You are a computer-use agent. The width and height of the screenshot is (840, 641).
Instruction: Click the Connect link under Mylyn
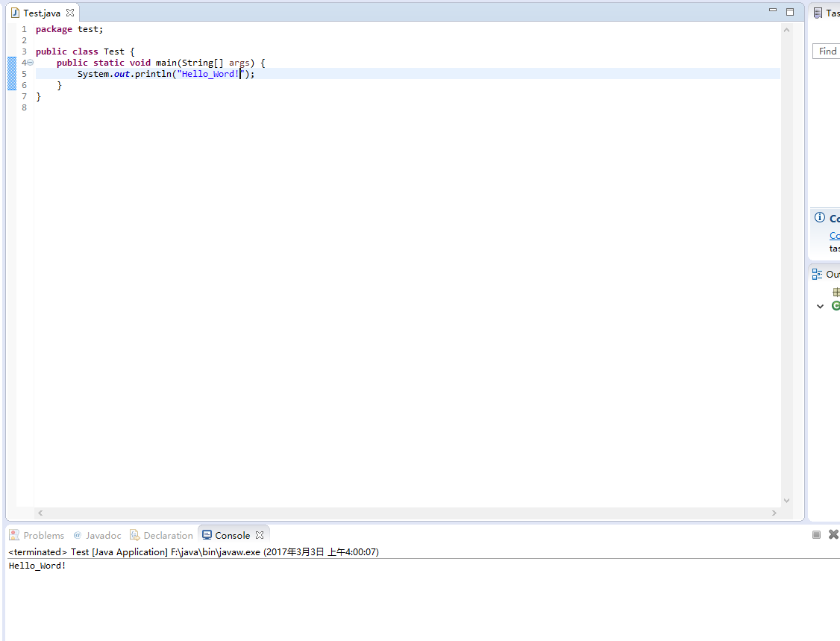(x=835, y=235)
